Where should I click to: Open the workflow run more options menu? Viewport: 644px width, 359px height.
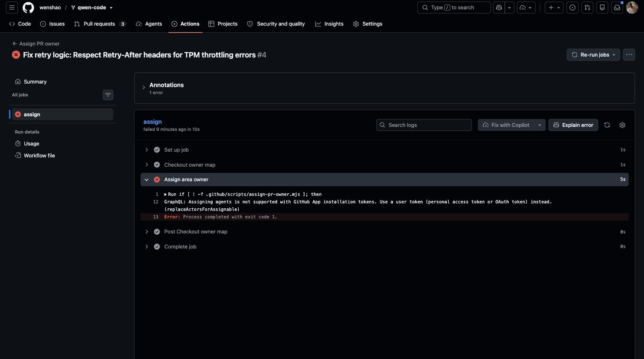[629, 55]
